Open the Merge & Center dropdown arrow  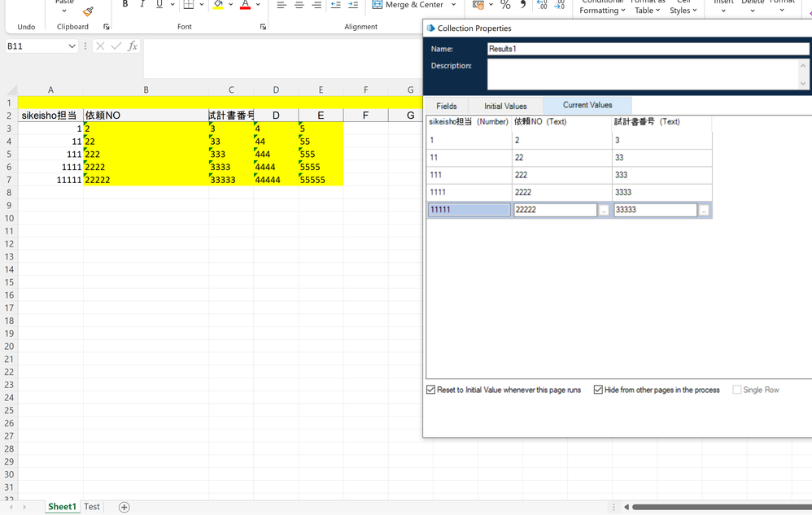(454, 5)
